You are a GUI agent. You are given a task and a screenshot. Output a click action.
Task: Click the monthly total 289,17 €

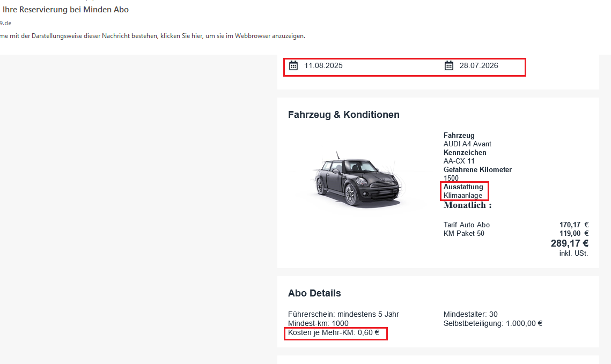pos(569,243)
